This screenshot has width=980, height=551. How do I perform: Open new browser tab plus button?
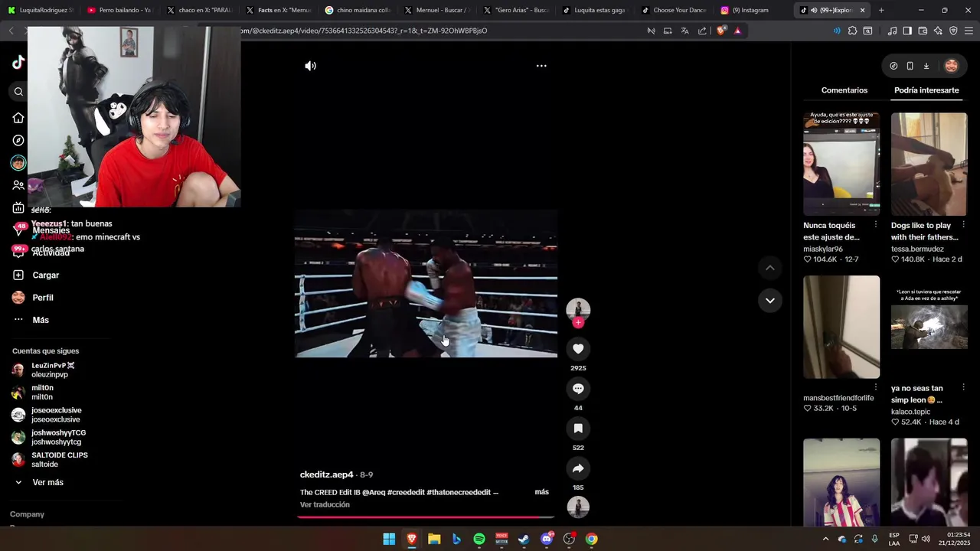point(881,10)
